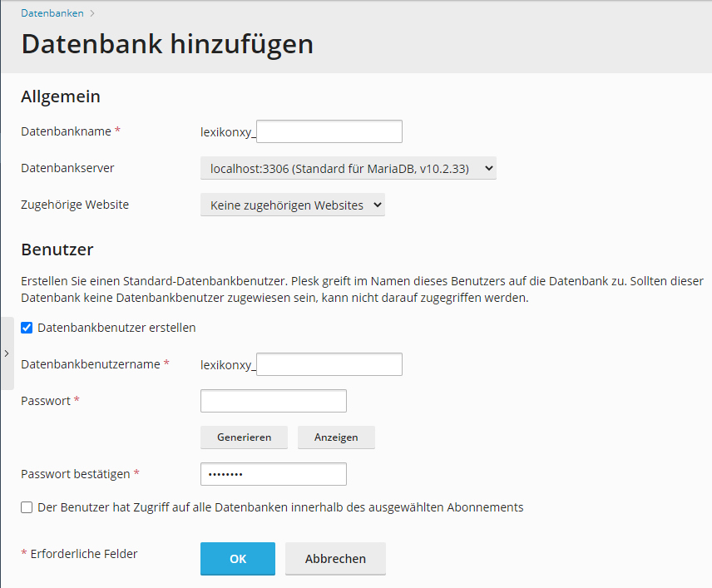Click into the Datenbankbenutzername input

(x=329, y=364)
